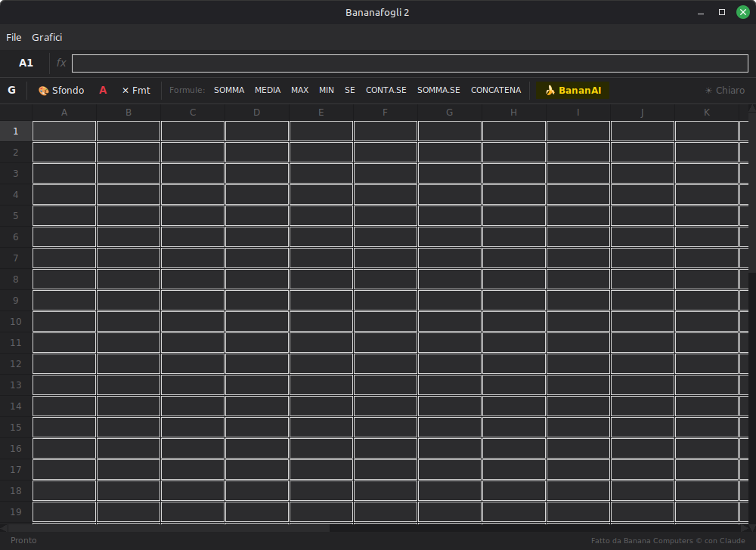Toggle bold with the G button
This screenshot has height=550, width=756.
[x=11, y=90]
